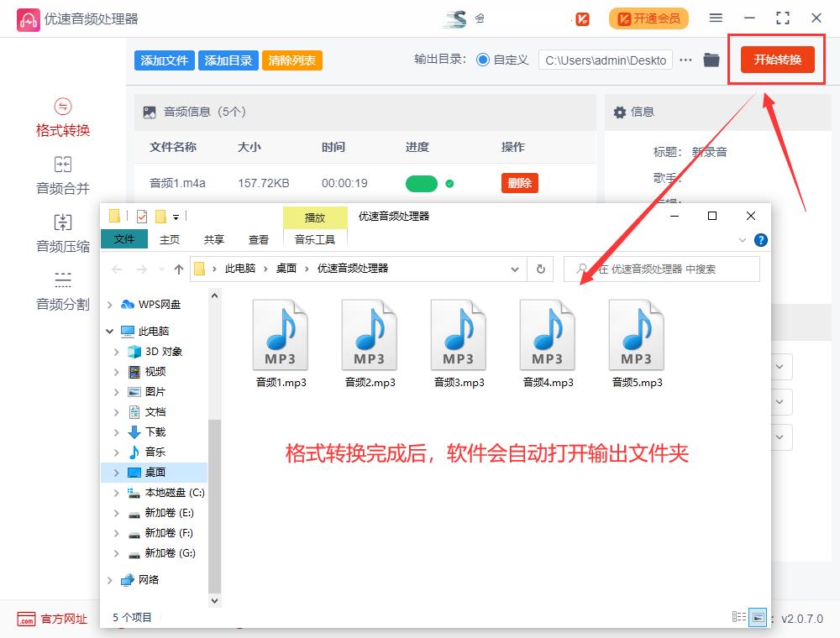840x638 pixels.
Task: Click the three-dot browse path button
Action: point(685,60)
